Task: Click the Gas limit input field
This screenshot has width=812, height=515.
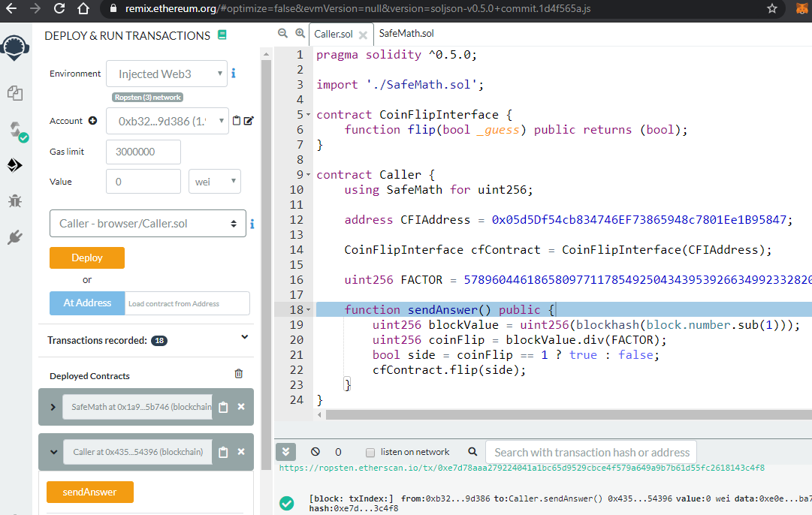Action: click(x=143, y=152)
